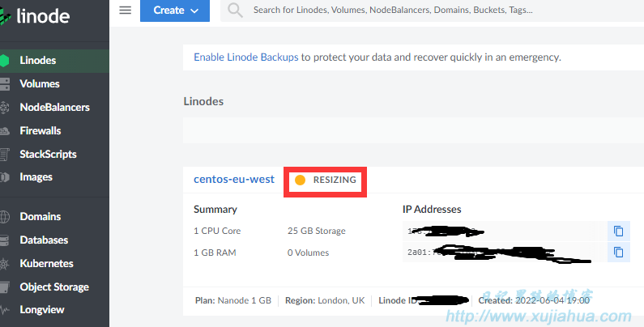Open Object Storage page
The image size is (644, 327).
pyautogui.click(x=54, y=287)
